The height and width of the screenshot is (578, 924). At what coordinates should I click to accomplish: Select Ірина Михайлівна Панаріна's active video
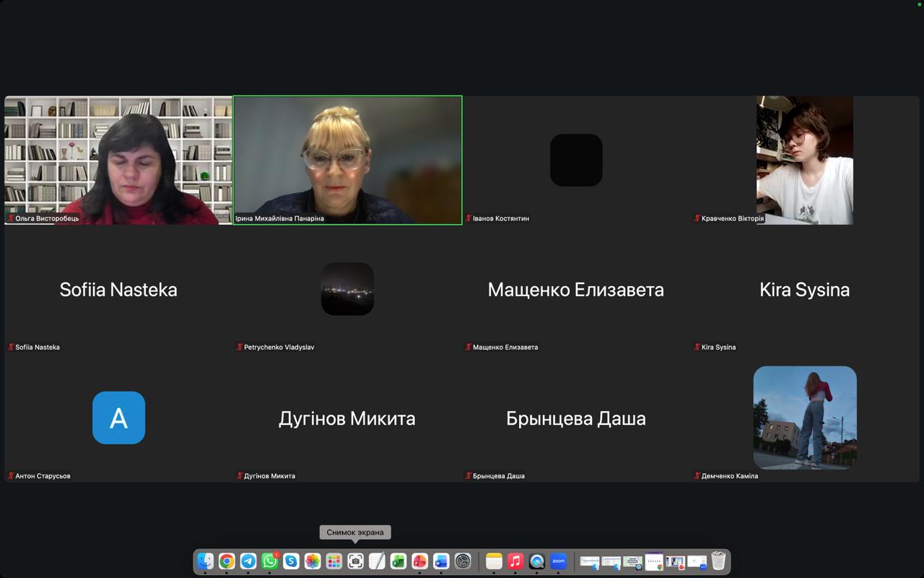tap(347, 160)
